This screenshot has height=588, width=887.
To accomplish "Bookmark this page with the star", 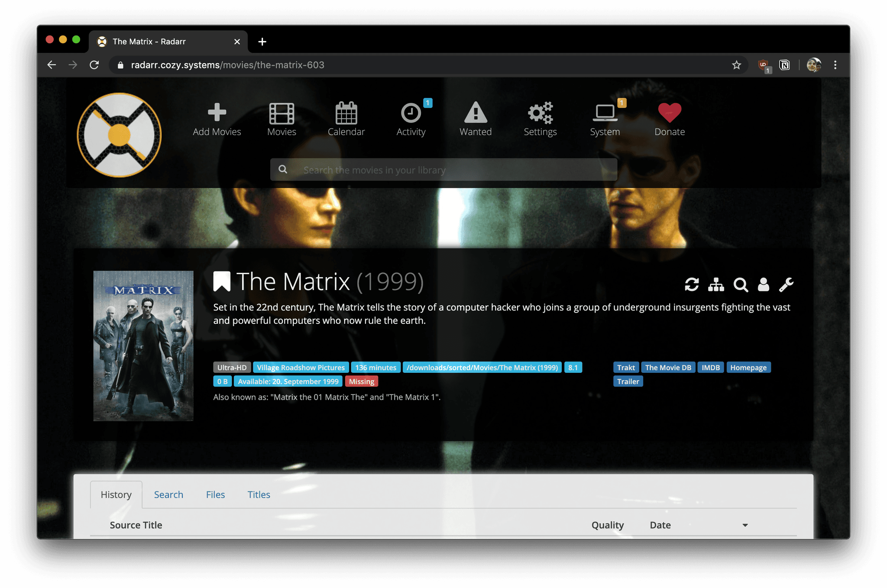I will tap(736, 65).
